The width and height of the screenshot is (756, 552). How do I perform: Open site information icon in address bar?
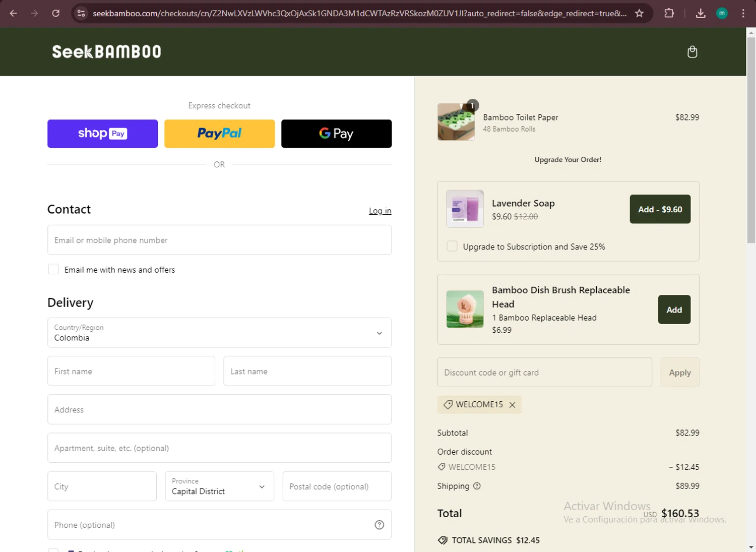click(x=81, y=13)
